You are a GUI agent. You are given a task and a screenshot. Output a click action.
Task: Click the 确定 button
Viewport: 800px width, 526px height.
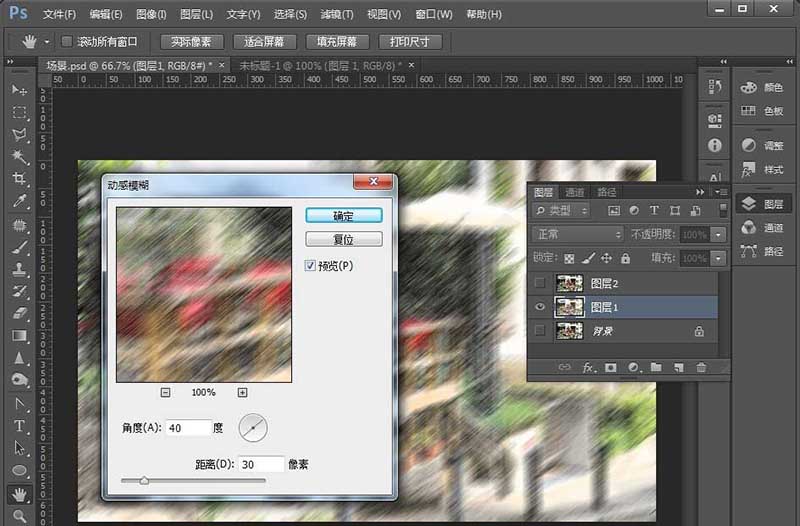[x=344, y=216]
